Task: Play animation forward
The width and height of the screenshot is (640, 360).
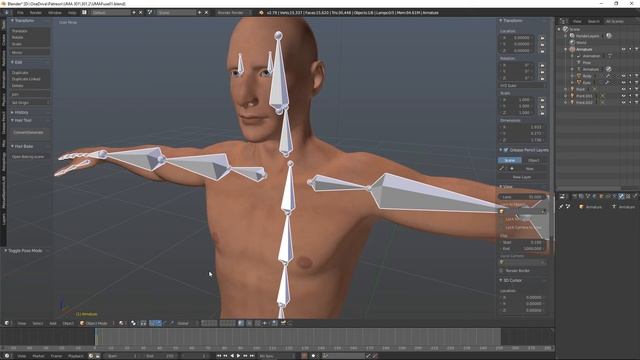Action: (239, 356)
